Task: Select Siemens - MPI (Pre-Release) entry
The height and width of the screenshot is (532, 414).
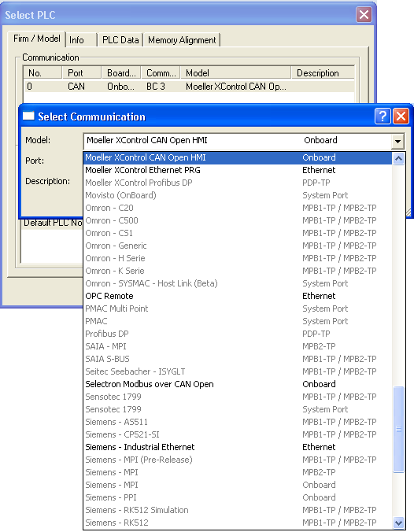Action: click(x=238, y=460)
